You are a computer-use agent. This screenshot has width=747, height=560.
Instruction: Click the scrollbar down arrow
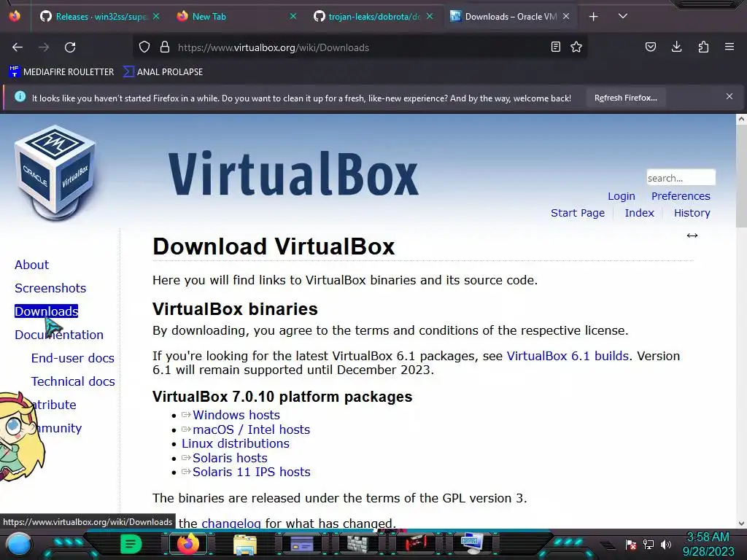coord(741,524)
